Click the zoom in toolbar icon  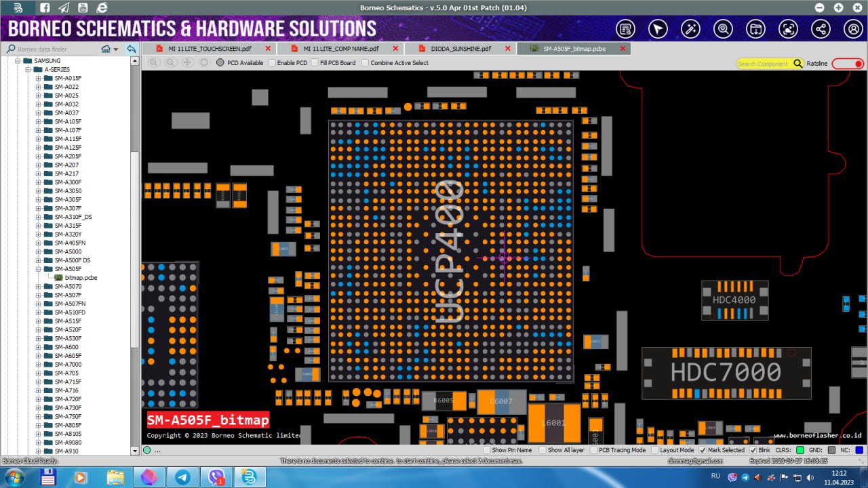[155, 62]
